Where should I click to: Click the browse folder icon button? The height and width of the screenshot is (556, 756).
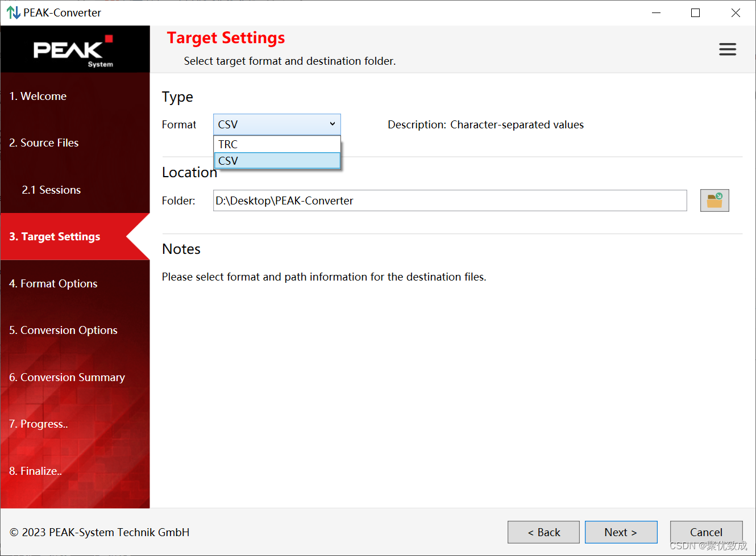[x=715, y=200]
